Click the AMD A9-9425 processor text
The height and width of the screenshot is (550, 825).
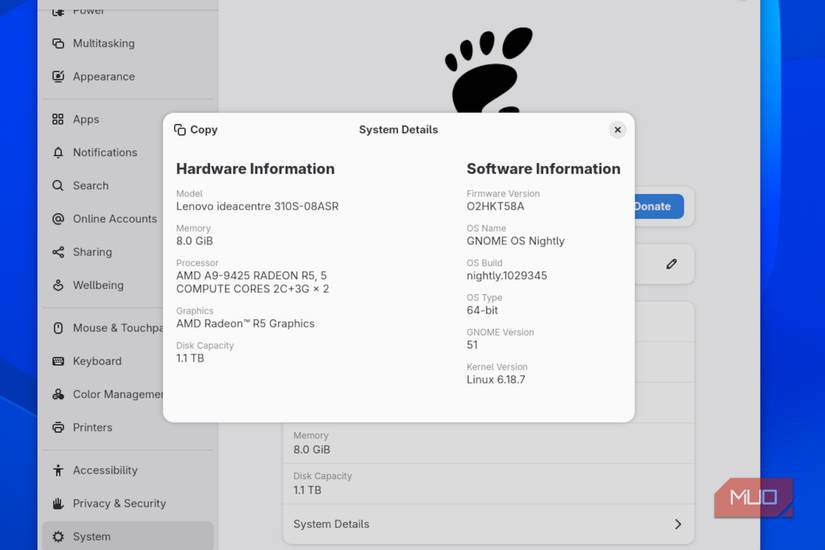[253, 282]
